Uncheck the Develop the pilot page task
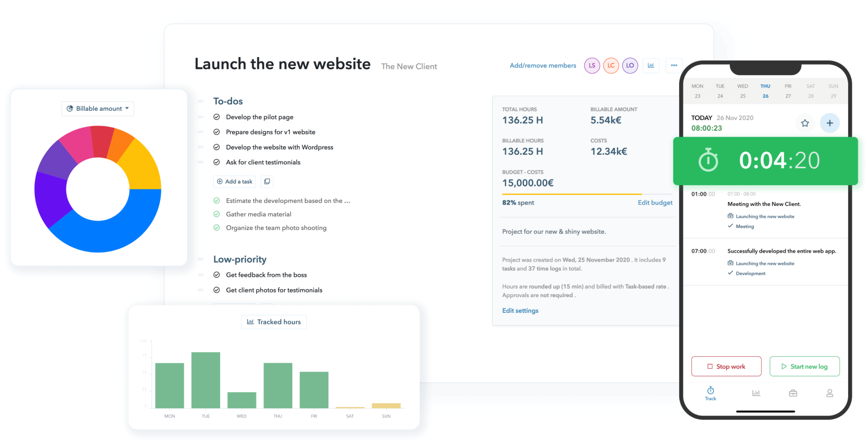Image resolution: width=868 pixels, height=443 pixels. 217,116
